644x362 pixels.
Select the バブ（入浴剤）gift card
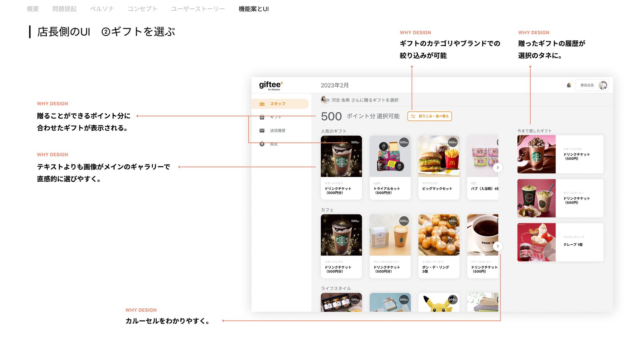[x=483, y=168]
